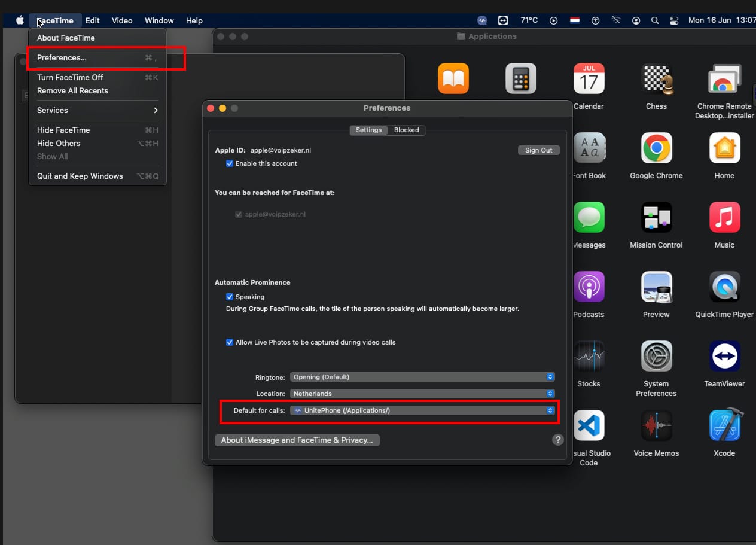Image resolution: width=756 pixels, height=545 pixels.
Task: Open the Font Book app
Action: pos(589,148)
